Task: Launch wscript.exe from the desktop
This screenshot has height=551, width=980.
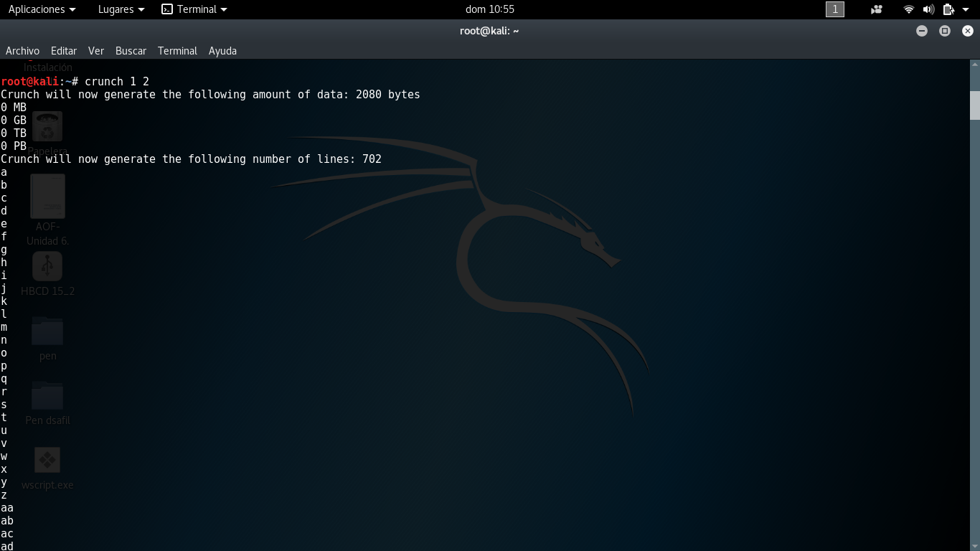Action: pyautogui.click(x=47, y=460)
